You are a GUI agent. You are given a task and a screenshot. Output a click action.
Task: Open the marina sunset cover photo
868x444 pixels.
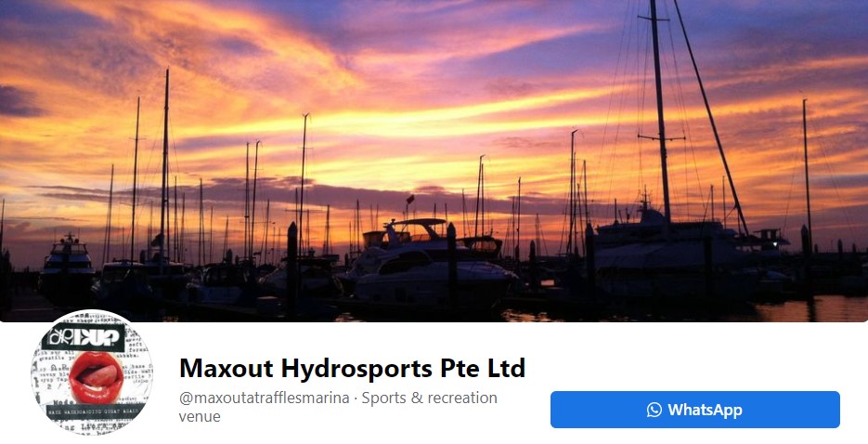(434, 161)
